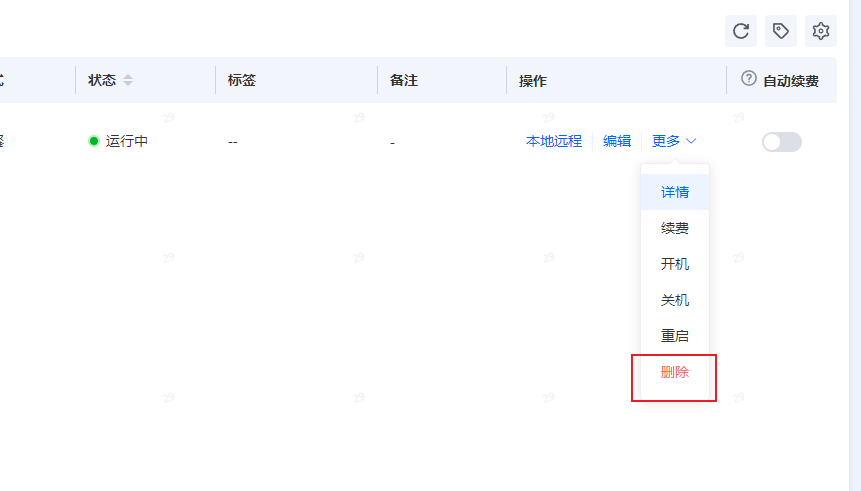
Task: Sort by 状态 column arrows
Action: [x=128, y=80]
